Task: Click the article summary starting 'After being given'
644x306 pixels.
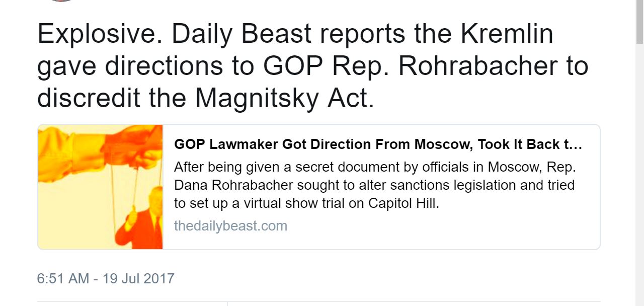Action: pos(375,185)
